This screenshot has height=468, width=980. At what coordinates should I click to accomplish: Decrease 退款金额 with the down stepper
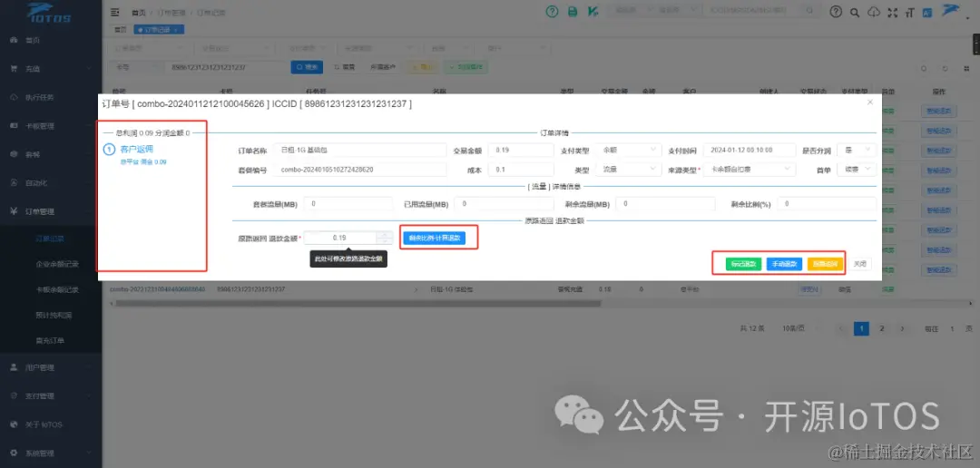[x=385, y=241]
